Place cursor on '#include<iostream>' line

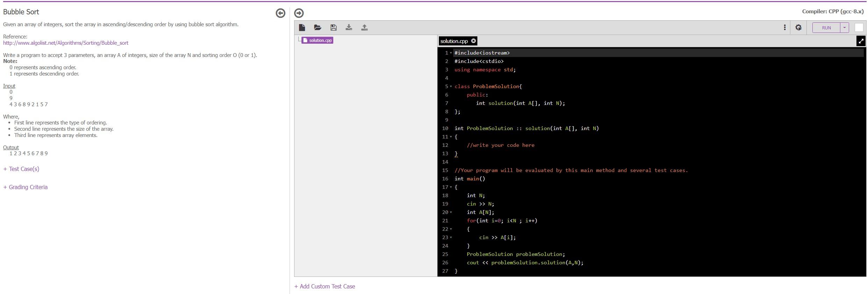(x=482, y=53)
